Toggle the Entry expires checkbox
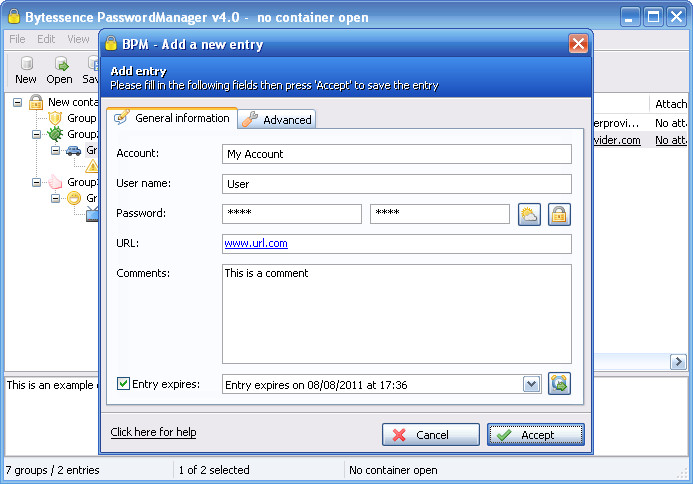Screen dimensions: 693x484 [123, 384]
